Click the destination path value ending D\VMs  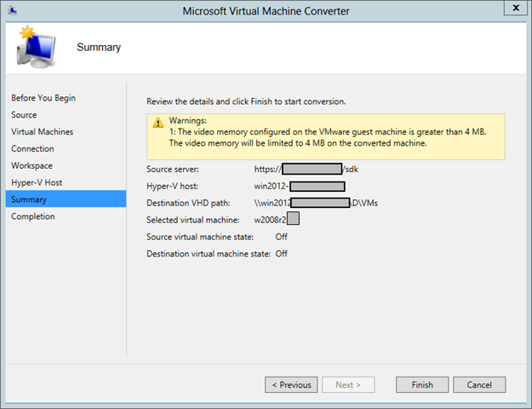[316, 203]
